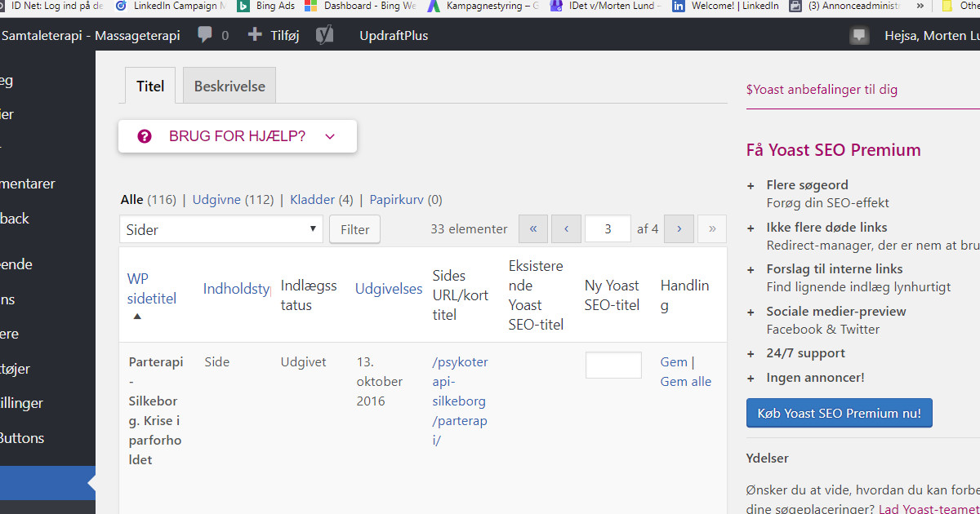Open UpdraftPlus in the admin bar
Viewport: 980px width, 514px height.
(x=394, y=35)
